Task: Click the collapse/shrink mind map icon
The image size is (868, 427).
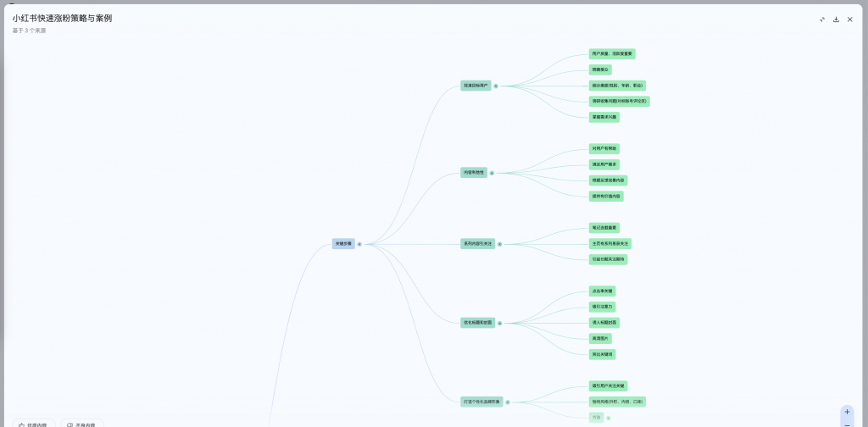Action: point(822,19)
